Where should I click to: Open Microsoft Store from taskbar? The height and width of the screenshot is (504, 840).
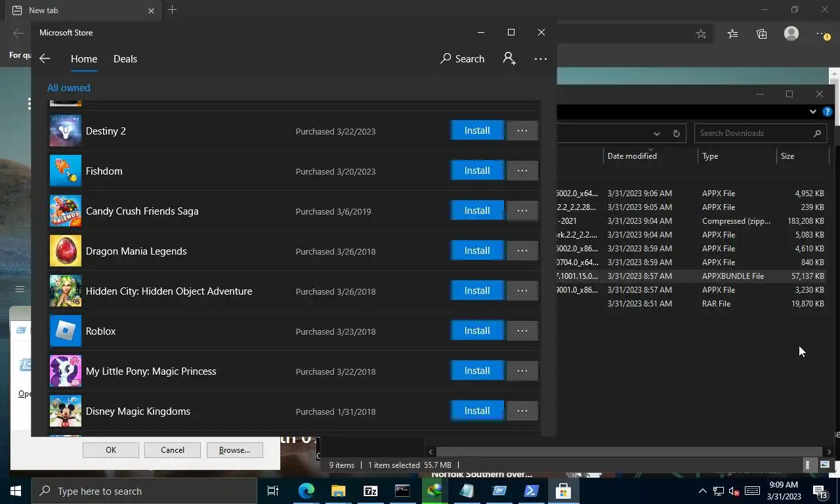[x=563, y=491]
